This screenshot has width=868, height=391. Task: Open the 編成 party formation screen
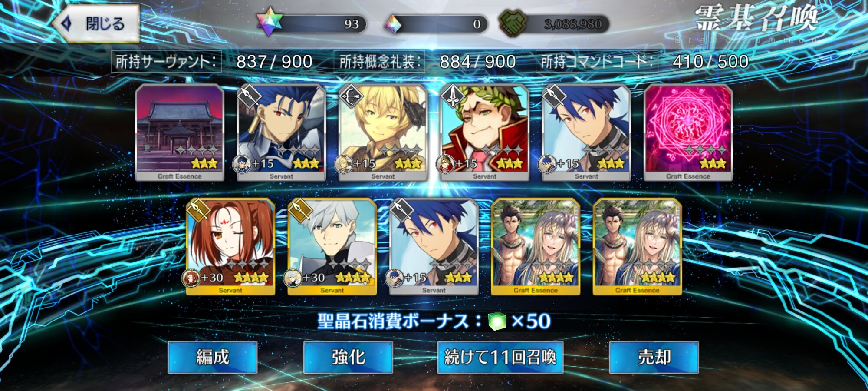coord(213,357)
